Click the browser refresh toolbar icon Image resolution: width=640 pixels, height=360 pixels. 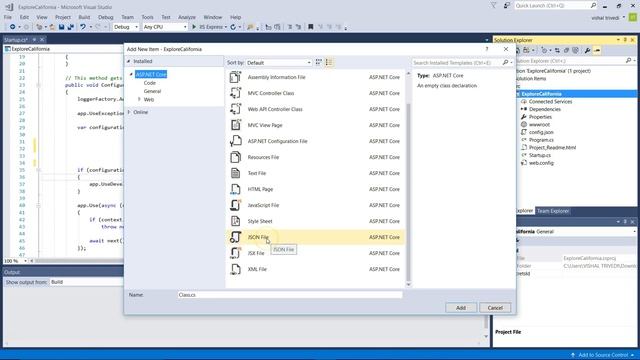(233, 27)
